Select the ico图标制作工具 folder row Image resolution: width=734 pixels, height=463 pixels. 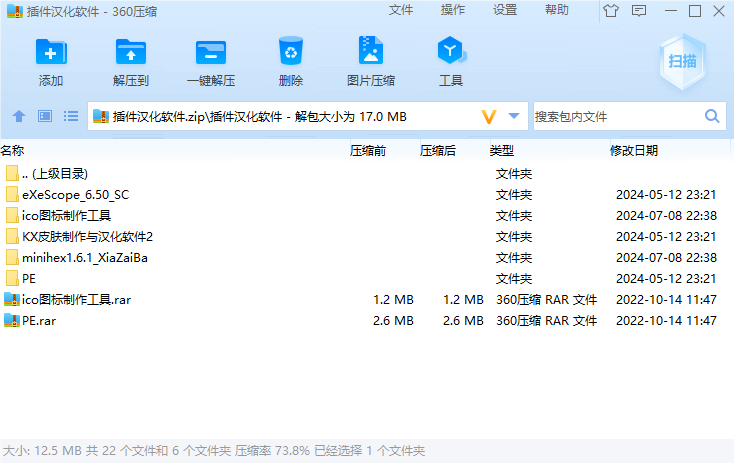click(365, 216)
